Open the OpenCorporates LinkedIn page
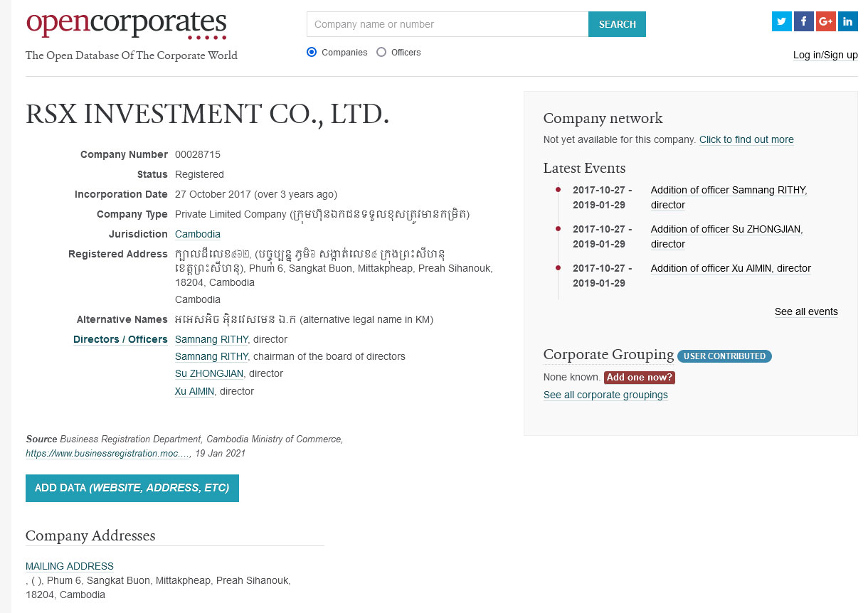The width and height of the screenshot is (868, 613). point(847,21)
